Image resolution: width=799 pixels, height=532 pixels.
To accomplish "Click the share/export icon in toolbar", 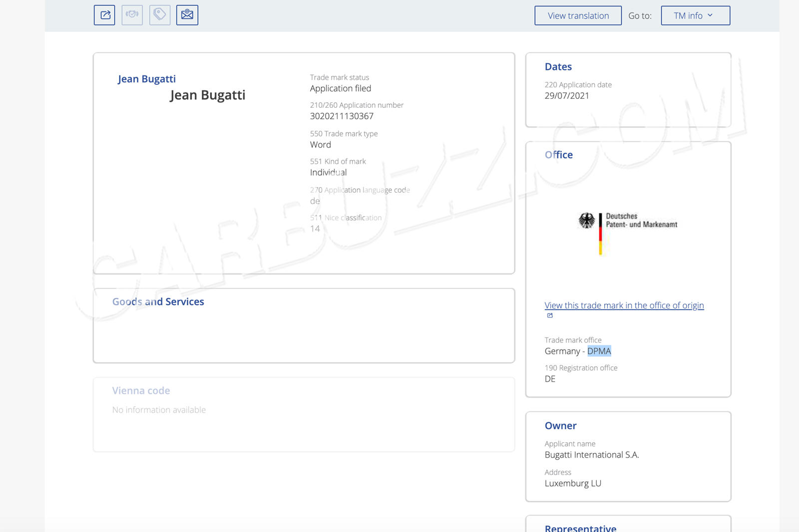I will click(x=104, y=15).
